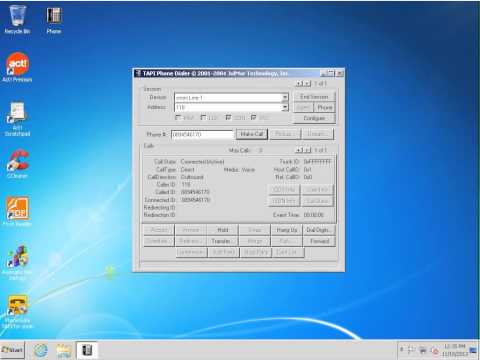The image size is (480, 360).
Task: Toggle the second unchecked checkbox below Address
Action: 203,117
